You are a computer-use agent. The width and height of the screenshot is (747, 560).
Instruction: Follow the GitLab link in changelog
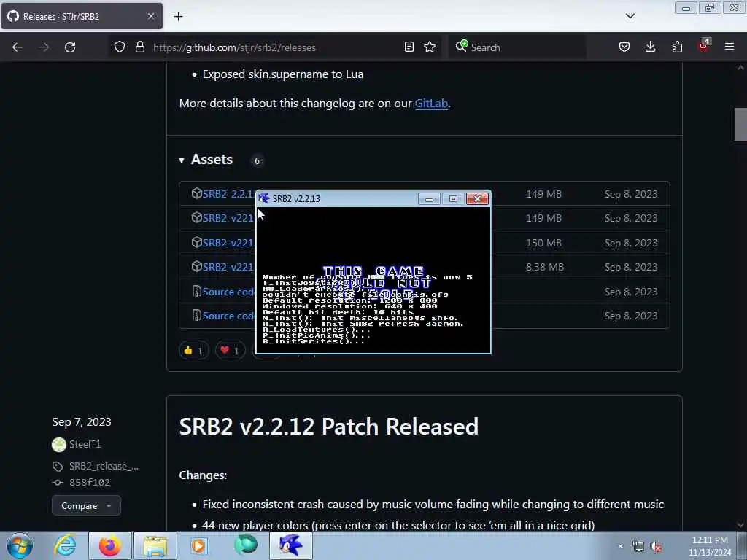[431, 104]
